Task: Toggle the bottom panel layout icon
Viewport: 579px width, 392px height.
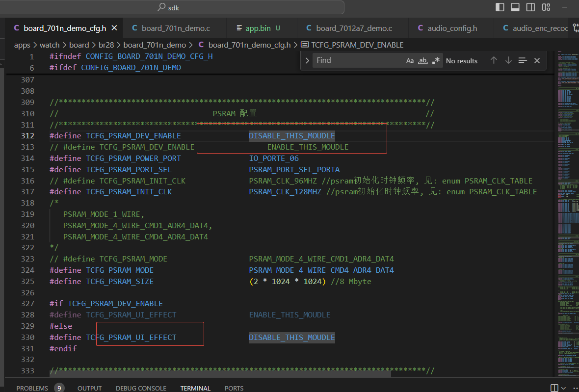Action: click(x=515, y=7)
